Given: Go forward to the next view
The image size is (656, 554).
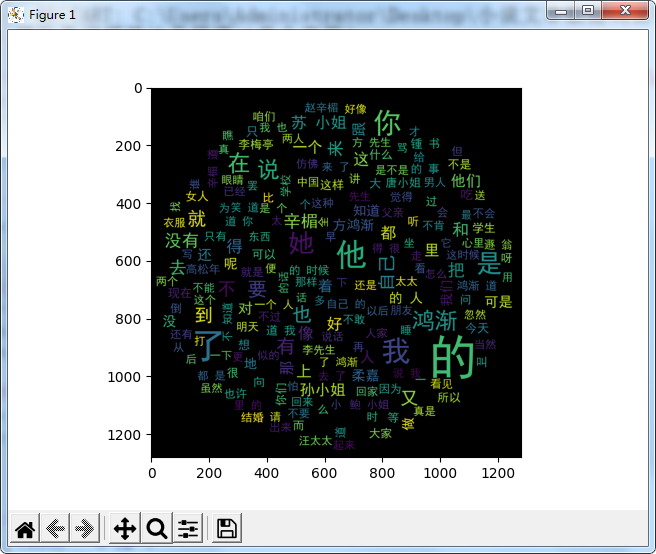Looking at the screenshot, I should (85, 528).
